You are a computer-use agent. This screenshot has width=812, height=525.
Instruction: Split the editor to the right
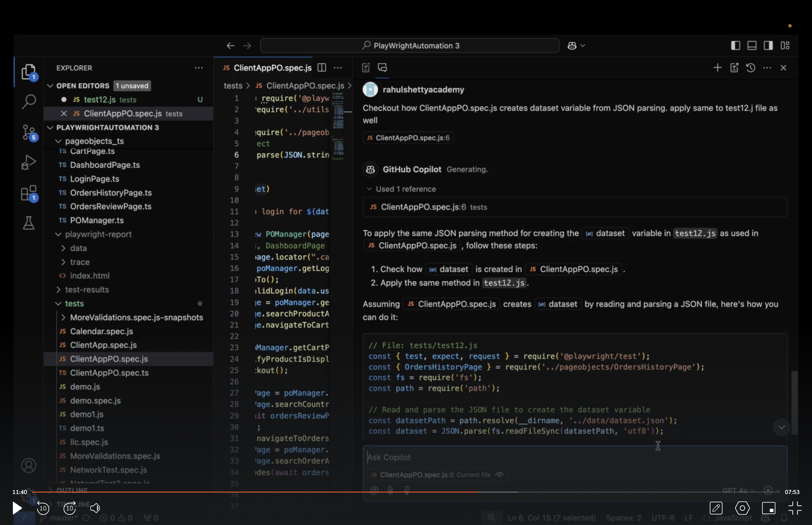click(322, 68)
